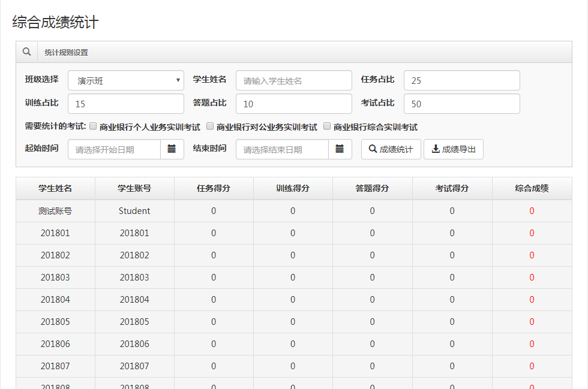Focus the 学生姓名 input field
This screenshot has width=588, height=389.
coord(293,80)
